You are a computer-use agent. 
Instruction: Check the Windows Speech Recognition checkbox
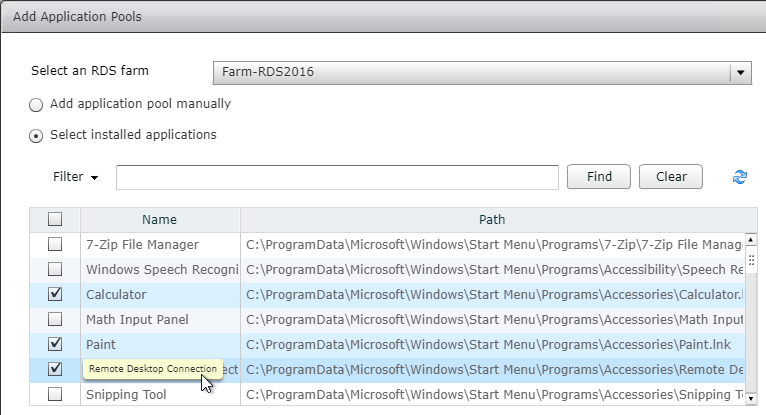(x=55, y=269)
